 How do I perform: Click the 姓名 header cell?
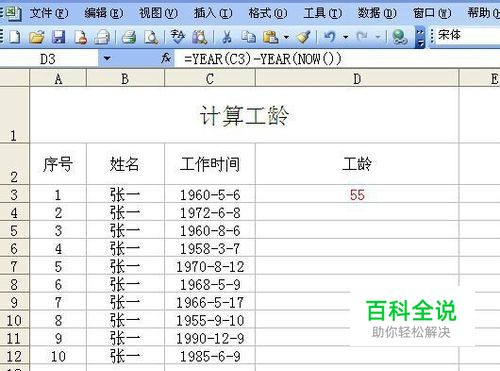tap(125, 164)
